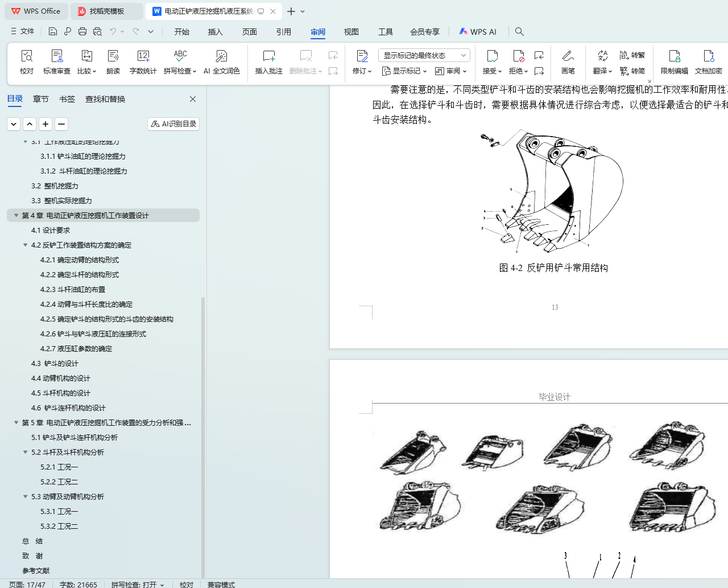
Task: Click 拼写检查: 打开 in status bar
Action: [x=138, y=585]
